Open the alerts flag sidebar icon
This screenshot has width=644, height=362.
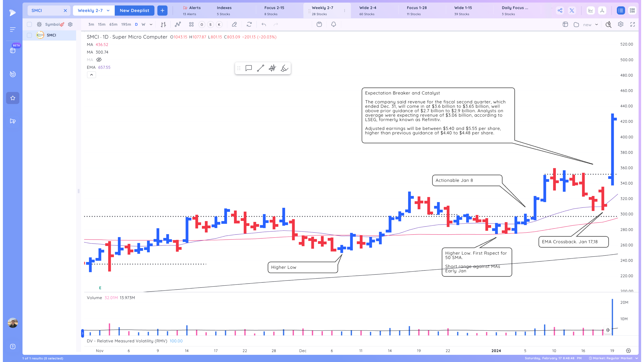click(13, 121)
